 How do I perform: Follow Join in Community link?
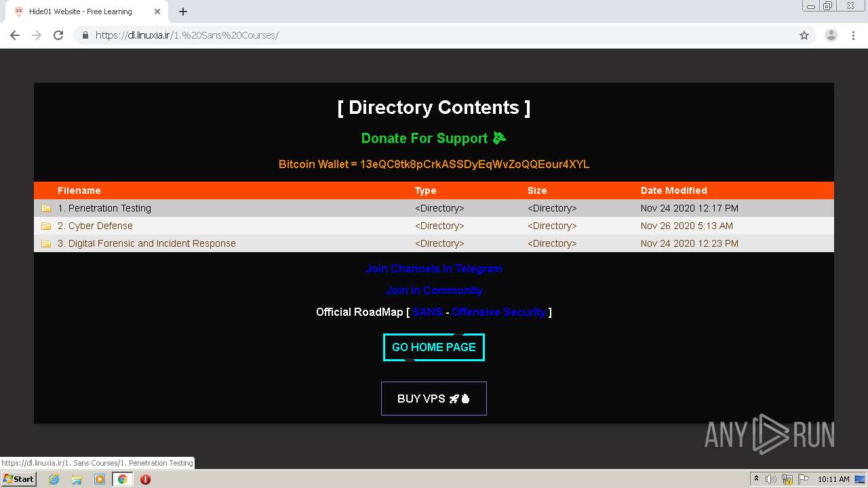[434, 290]
